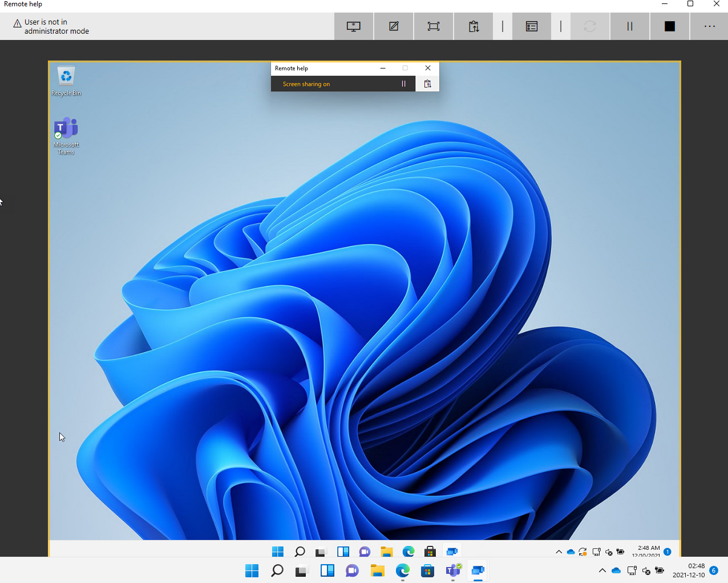Expand hidden tray icons beside the 2:48 AM clock
The image size is (728, 583).
(x=559, y=552)
